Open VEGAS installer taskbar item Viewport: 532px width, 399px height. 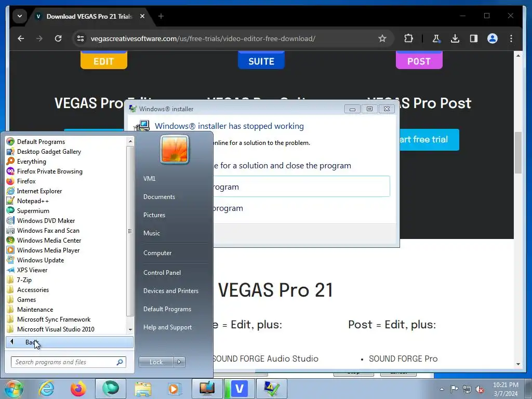point(239,389)
